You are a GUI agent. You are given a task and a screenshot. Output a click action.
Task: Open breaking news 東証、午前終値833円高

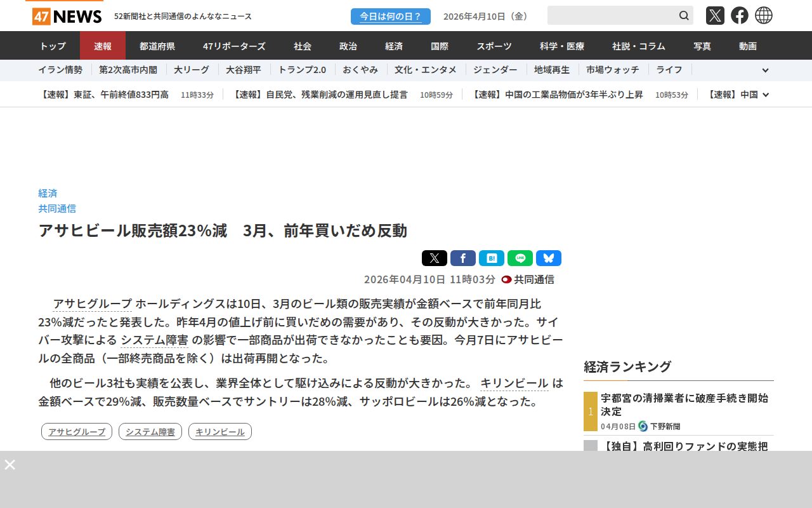[103, 95]
